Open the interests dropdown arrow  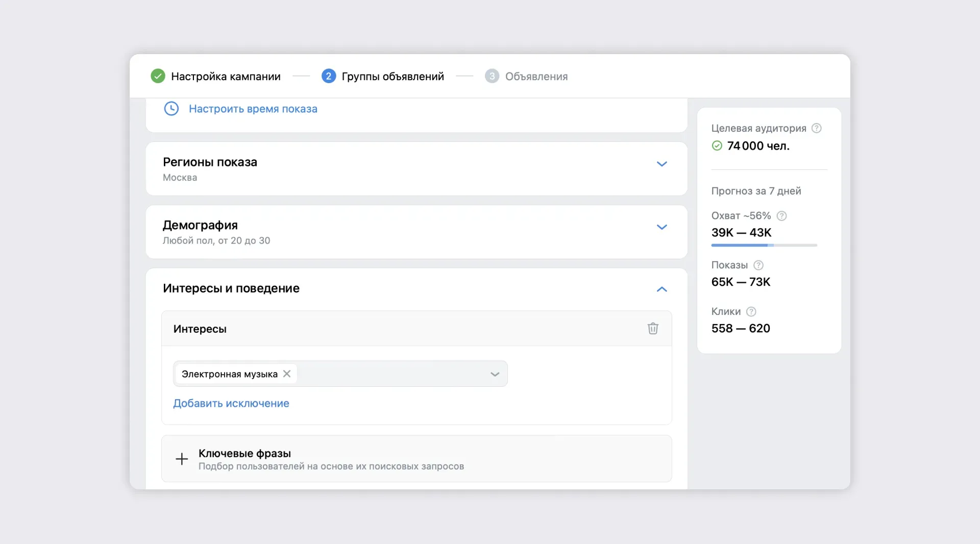(495, 374)
